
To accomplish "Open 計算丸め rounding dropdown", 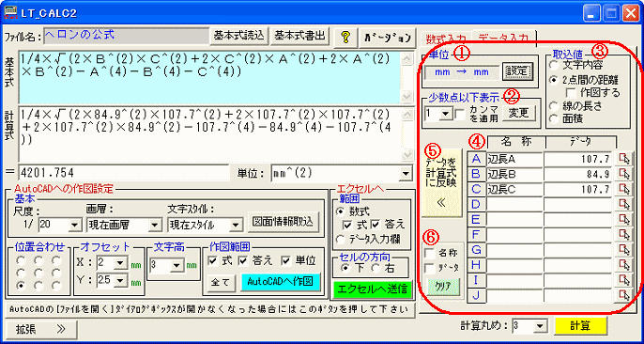I will pyautogui.click(x=540, y=326).
